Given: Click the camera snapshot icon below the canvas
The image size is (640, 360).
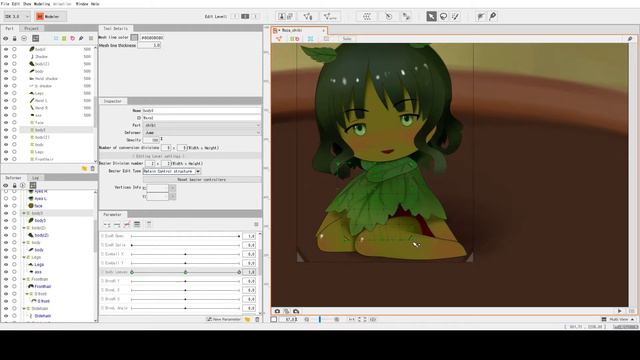Looking at the screenshot, I should (277, 311).
